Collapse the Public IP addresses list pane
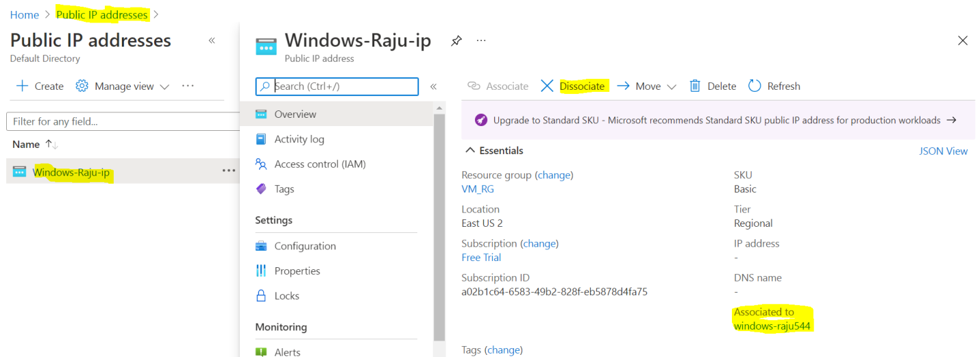 tap(212, 40)
